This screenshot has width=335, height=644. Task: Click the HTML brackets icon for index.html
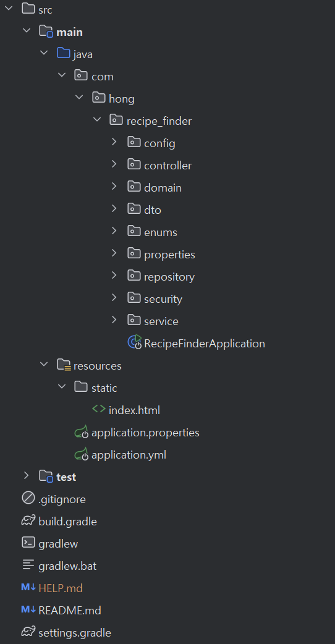pyautogui.click(x=99, y=409)
